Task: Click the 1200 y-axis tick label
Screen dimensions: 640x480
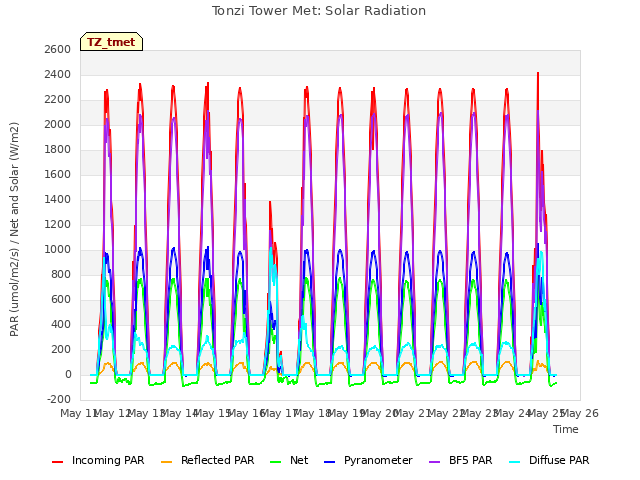Action: pos(58,224)
